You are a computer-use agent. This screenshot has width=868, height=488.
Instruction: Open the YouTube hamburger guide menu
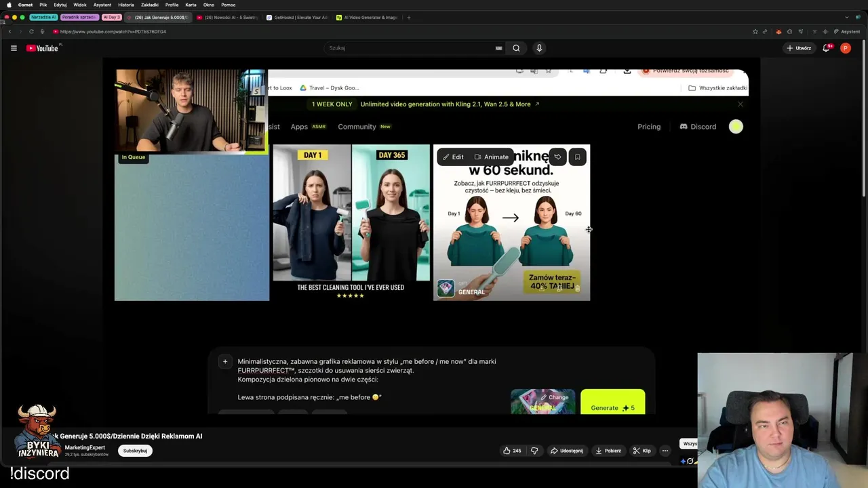(x=14, y=48)
